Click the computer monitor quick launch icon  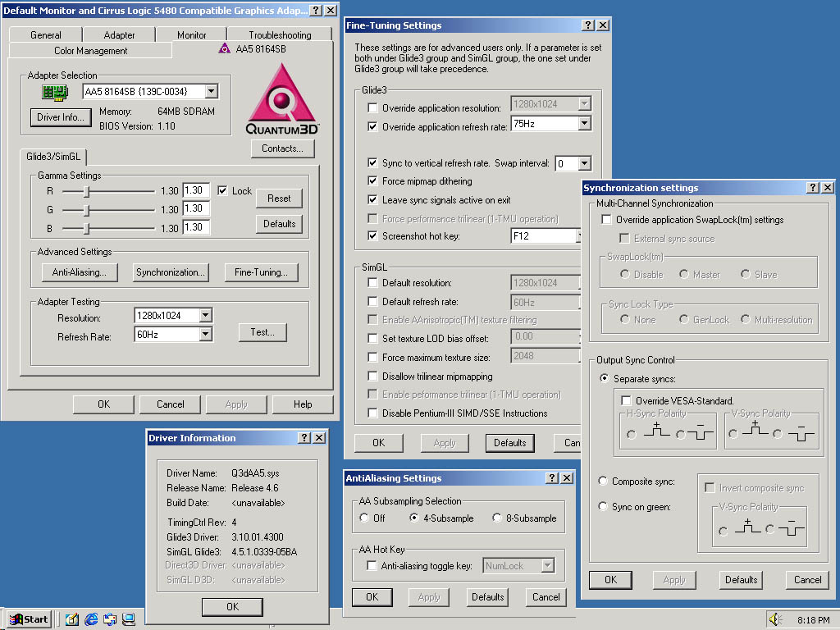pyautogui.click(x=128, y=619)
